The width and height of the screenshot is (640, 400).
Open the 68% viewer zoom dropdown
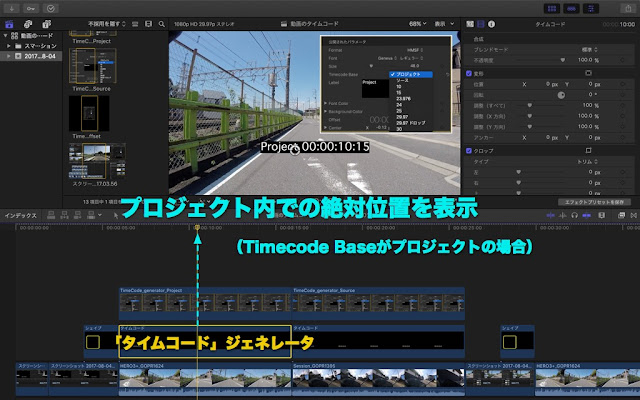(x=418, y=24)
